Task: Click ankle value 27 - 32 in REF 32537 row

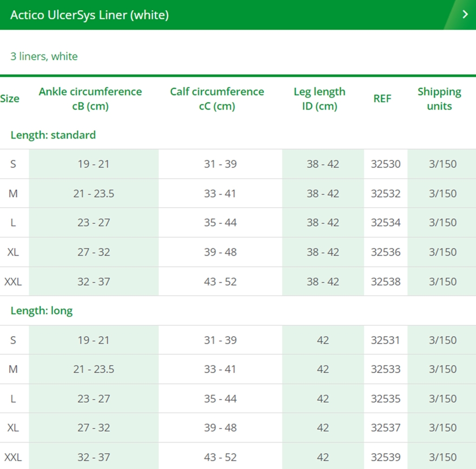Action: point(93,428)
